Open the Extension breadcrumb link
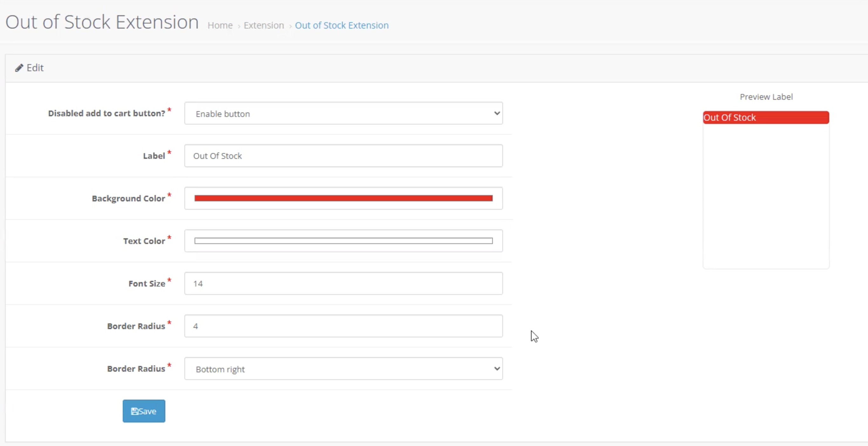Screen dimensions: 868x446 pyautogui.click(x=264, y=25)
